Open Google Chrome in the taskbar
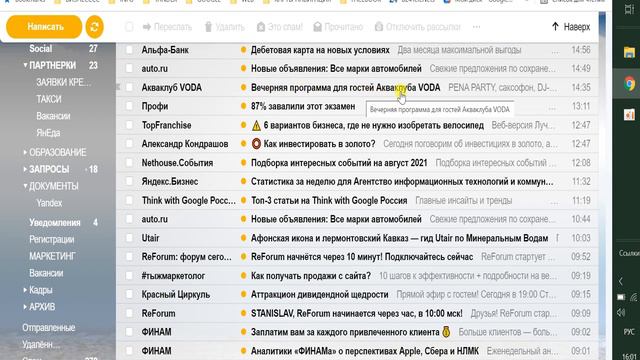The height and width of the screenshot is (360, 640). point(629,84)
